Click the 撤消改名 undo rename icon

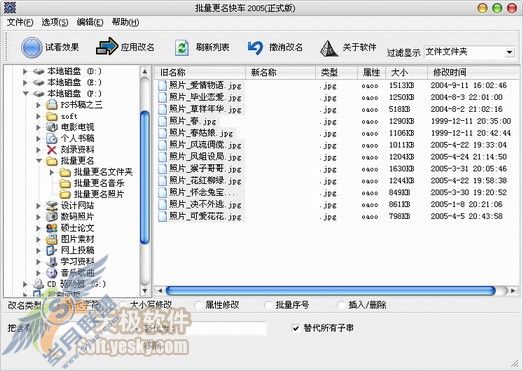coord(255,47)
